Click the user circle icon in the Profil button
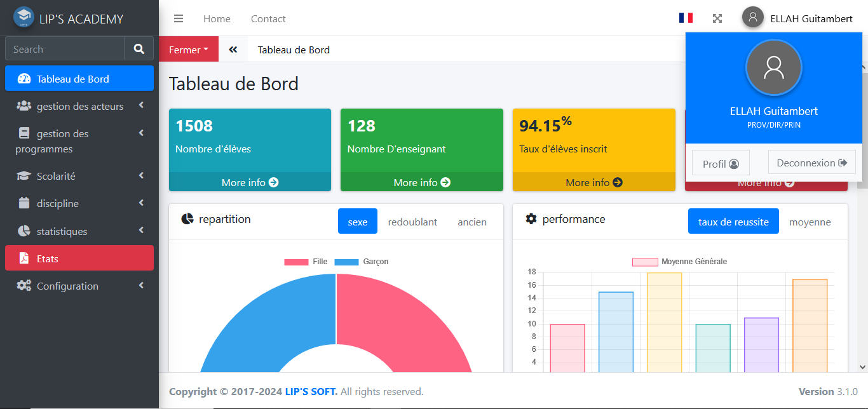The image size is (868, 409). point(734,164)
